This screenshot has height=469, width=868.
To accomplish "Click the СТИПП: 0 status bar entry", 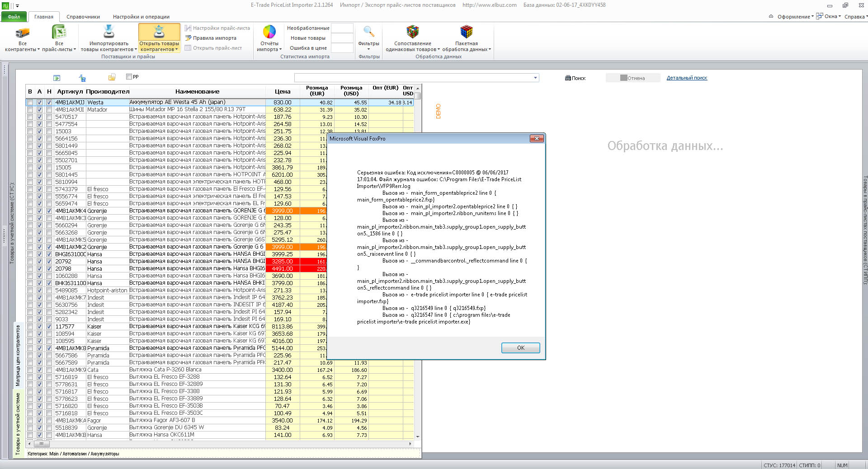I will click(809, 465).
